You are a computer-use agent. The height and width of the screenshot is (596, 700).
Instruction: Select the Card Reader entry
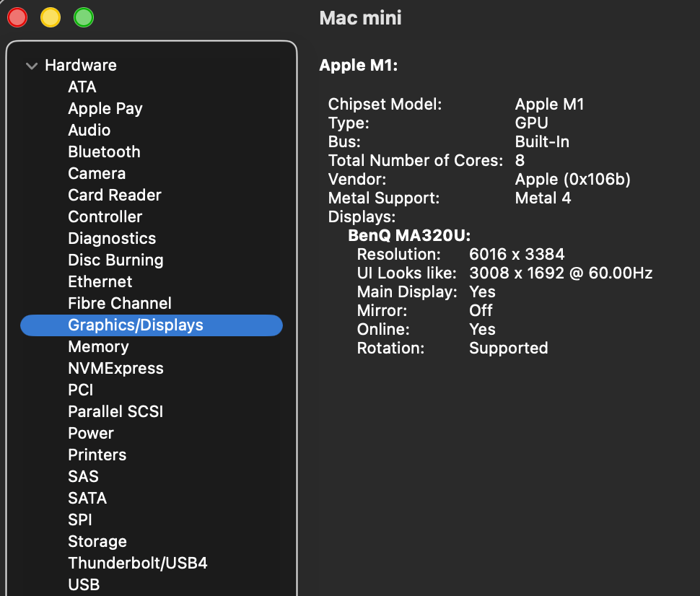(115, 195)
